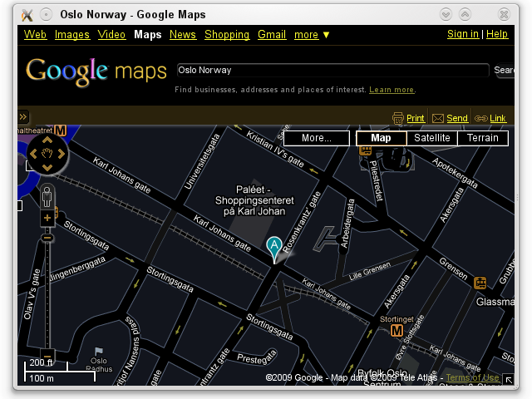Switch to Terrain map view

coord(483,138)
